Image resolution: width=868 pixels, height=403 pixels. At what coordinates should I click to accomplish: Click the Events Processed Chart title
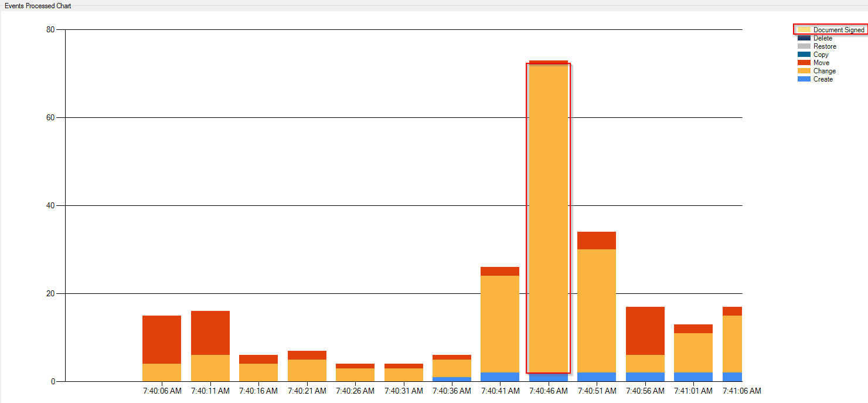pyautogui.click(x=39, y=5)
